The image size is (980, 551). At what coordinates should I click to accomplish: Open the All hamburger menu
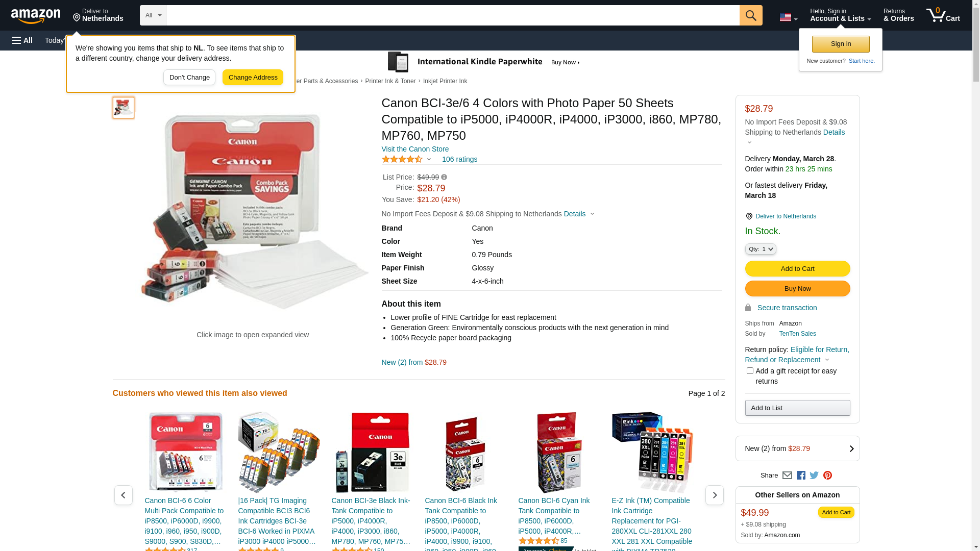(x=22, y=40)
